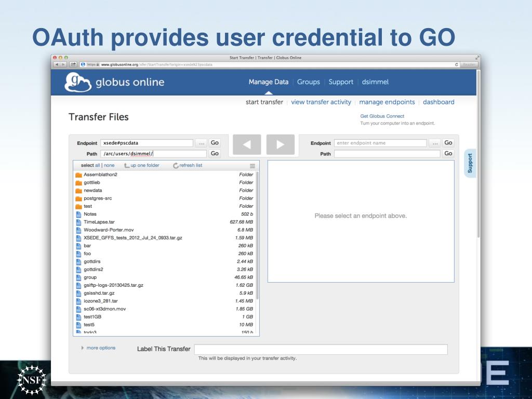This screenshot has width=532, height=399.
Task: Click the bar file icon
Action: [79, 246]
